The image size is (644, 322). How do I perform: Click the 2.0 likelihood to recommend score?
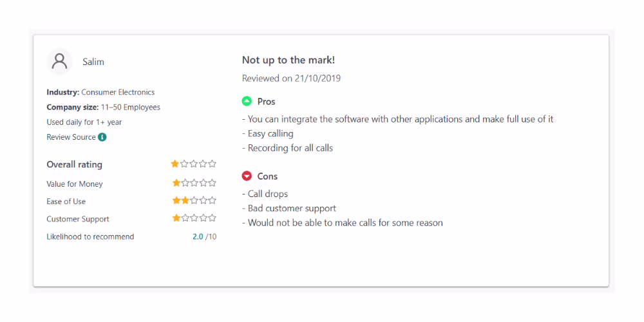point(198,236)
